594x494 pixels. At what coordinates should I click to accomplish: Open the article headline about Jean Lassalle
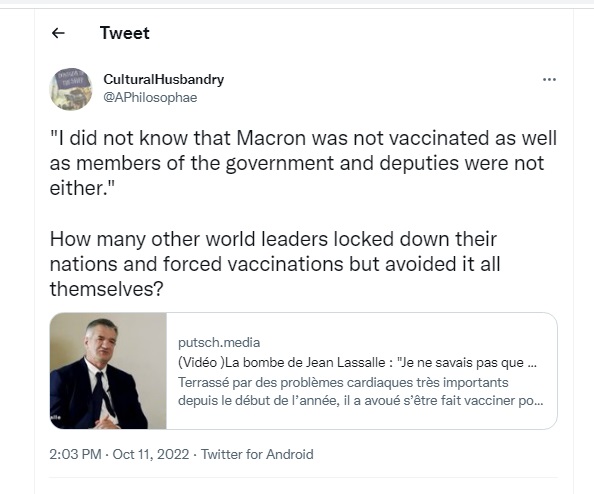(357, 363)
